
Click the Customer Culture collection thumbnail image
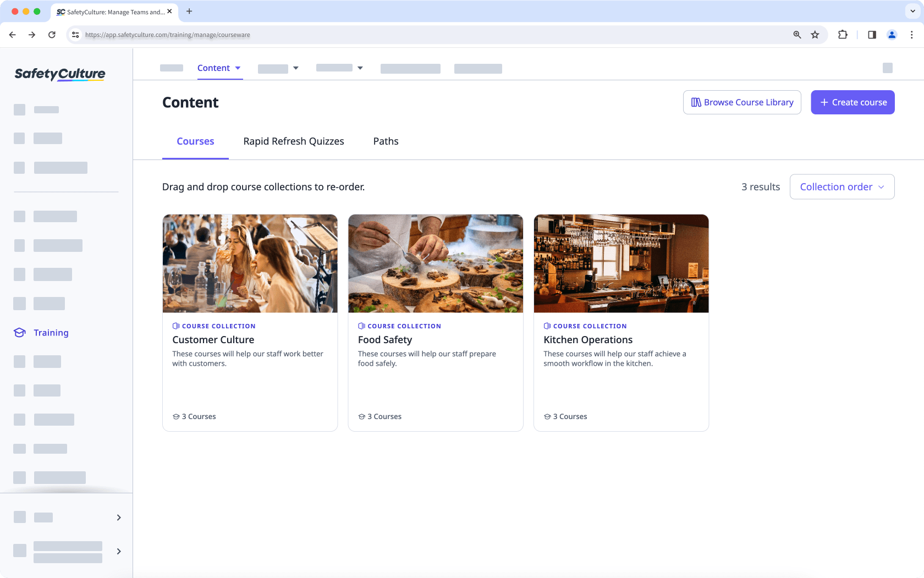pyautogui.click(x=250, y=263)
